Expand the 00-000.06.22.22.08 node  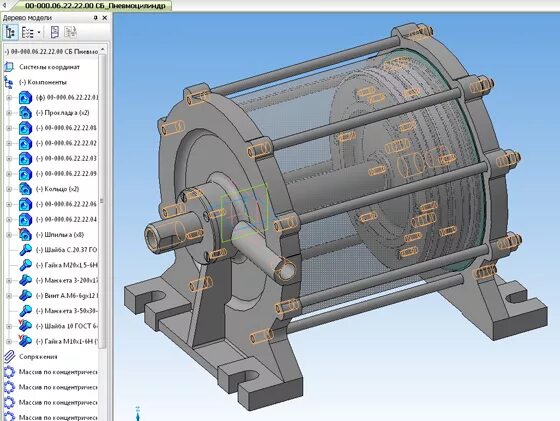9,128
